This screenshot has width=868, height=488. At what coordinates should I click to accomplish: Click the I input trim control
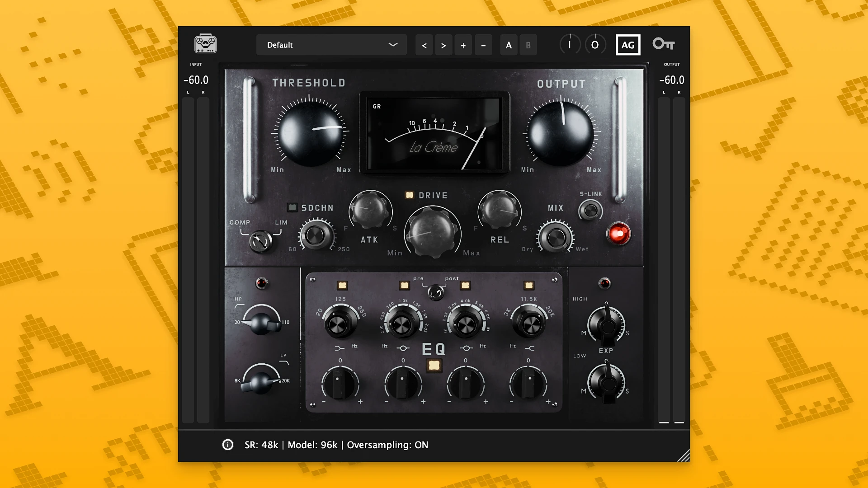[570, 44]
